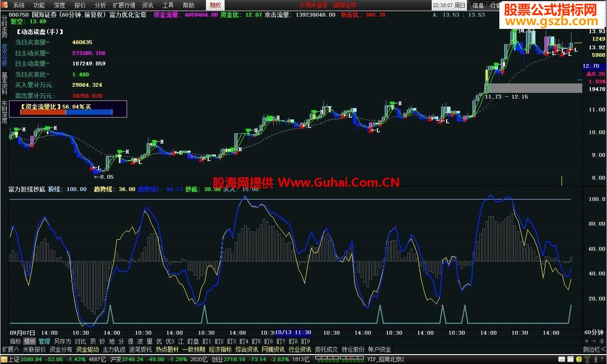Select the 江 indicator shortcut

pyautogui.click(x=181, y=341)
